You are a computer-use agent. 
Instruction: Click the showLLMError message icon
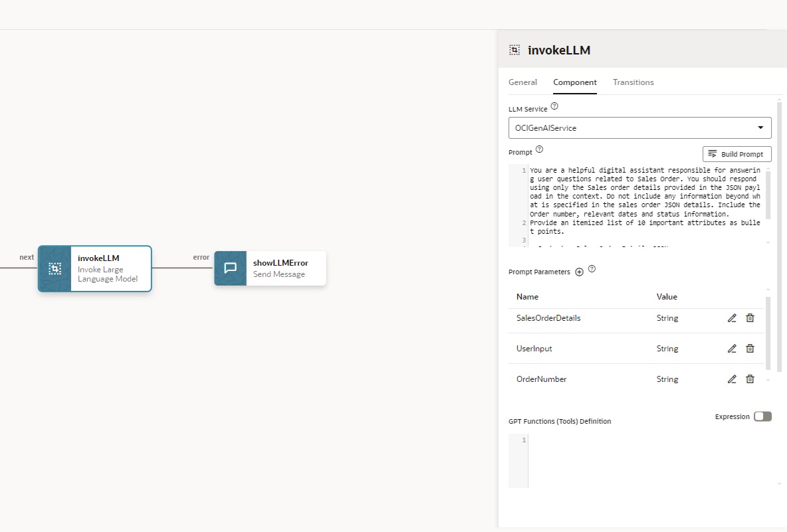click(x=231, y=268)
